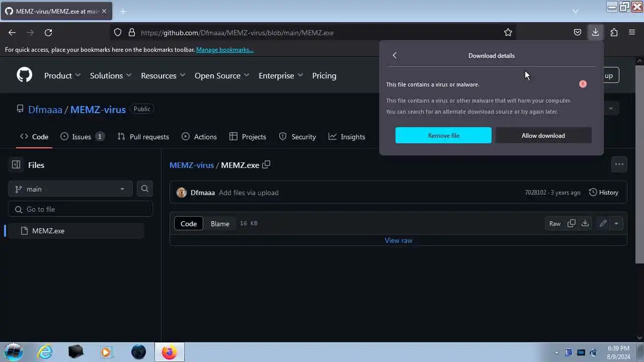The height and width of the screenshot is (362, 644).
Task: Open list all tabs dropdown arrow
Action: 576,11
